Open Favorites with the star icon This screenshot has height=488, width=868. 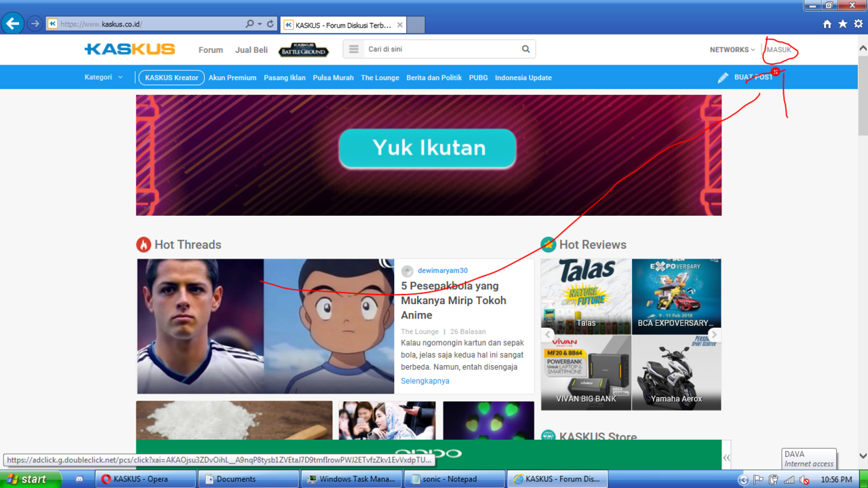coord(843,24)
